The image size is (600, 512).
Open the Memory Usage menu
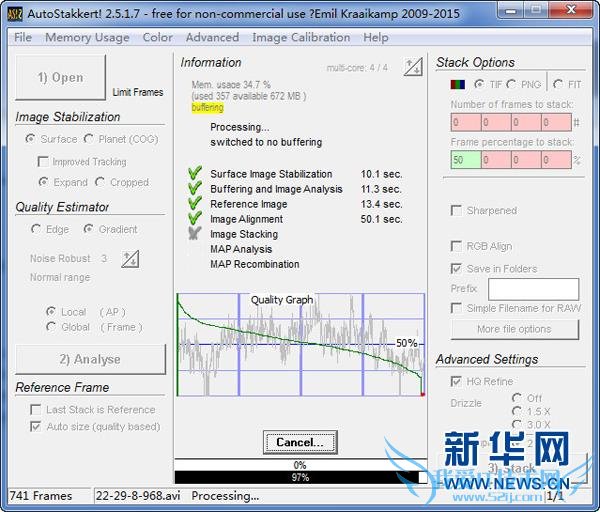87,38
